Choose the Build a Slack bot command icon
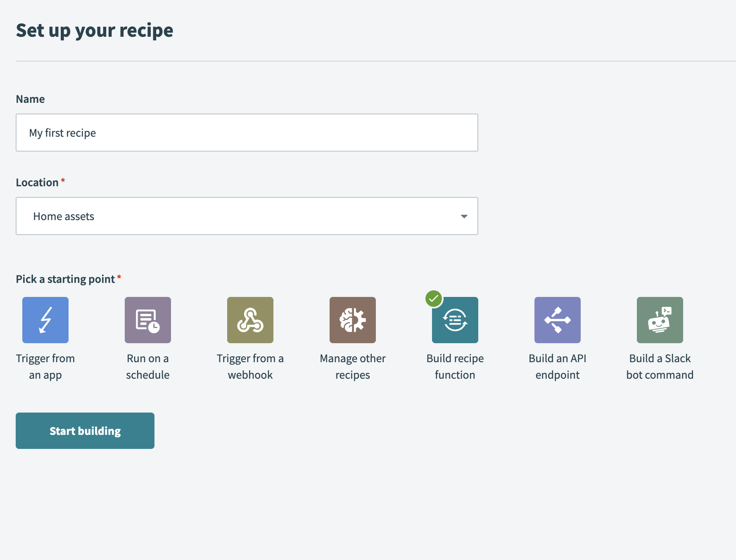 660,320
